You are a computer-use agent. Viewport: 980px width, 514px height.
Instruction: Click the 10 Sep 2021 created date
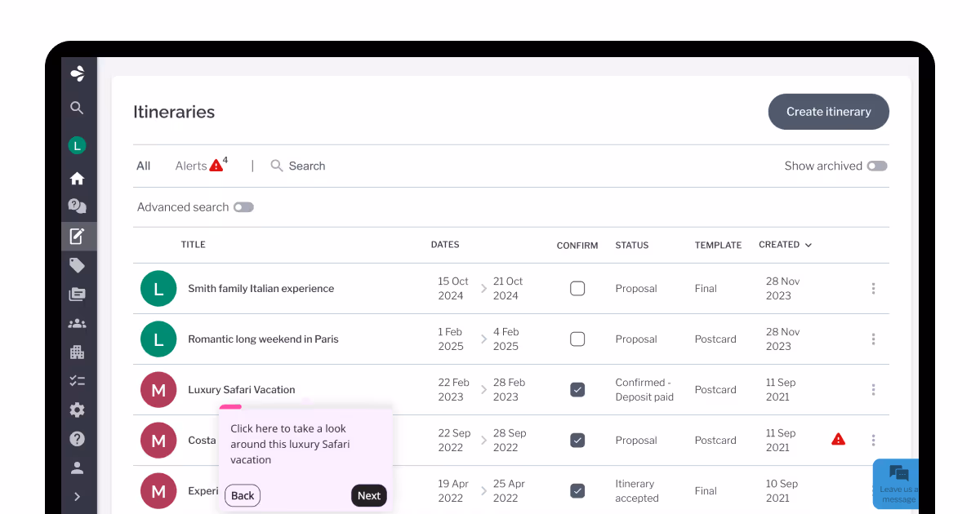(781, 491)
